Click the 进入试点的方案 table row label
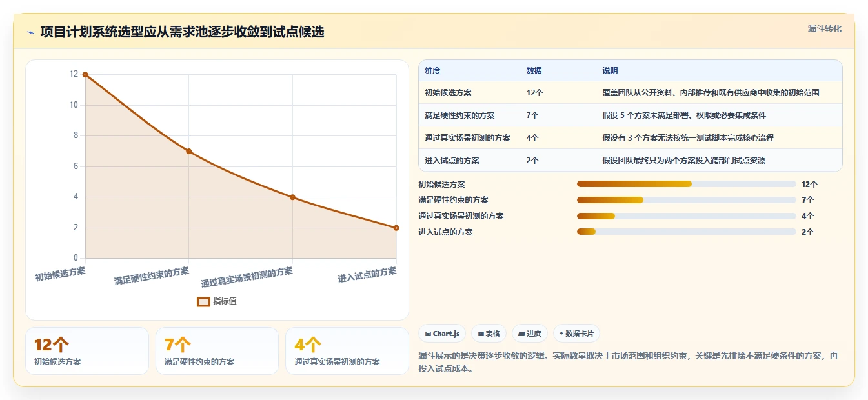Viewport: 868px width, 400px height. pos(452,161)
